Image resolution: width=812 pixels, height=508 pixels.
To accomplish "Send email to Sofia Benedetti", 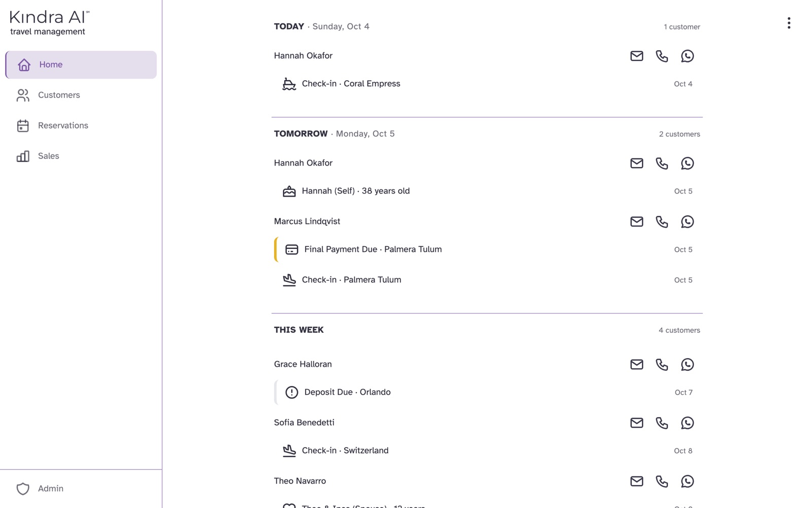I will tap(636, 423).
